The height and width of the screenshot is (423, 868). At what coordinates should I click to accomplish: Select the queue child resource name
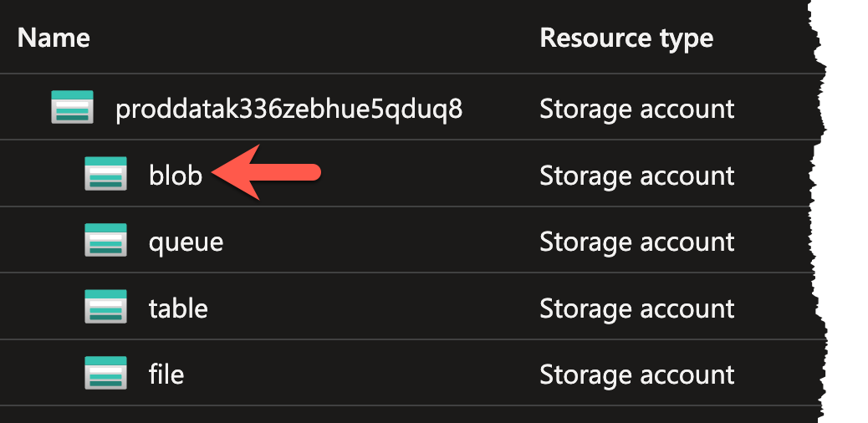[186, 242]
